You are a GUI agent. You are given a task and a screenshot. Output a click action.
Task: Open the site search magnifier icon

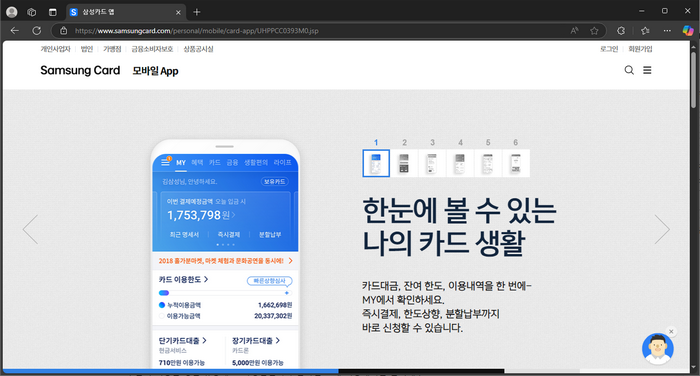pos(629,70)
